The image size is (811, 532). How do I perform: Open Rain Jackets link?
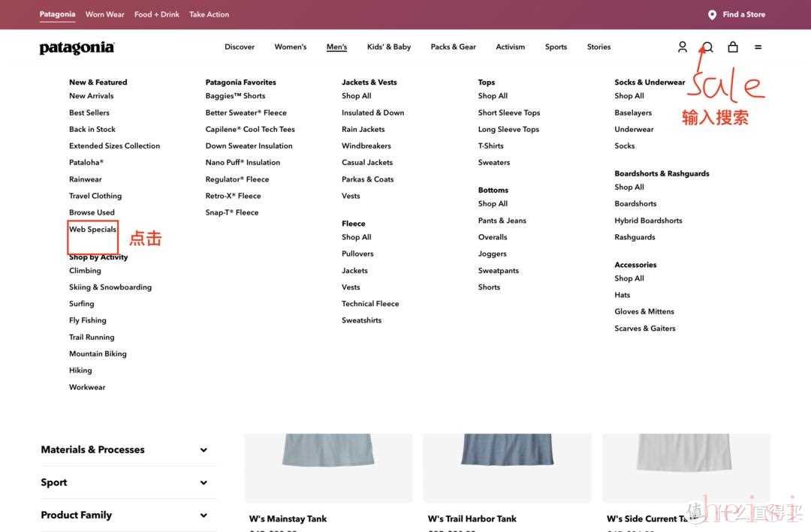363,129
